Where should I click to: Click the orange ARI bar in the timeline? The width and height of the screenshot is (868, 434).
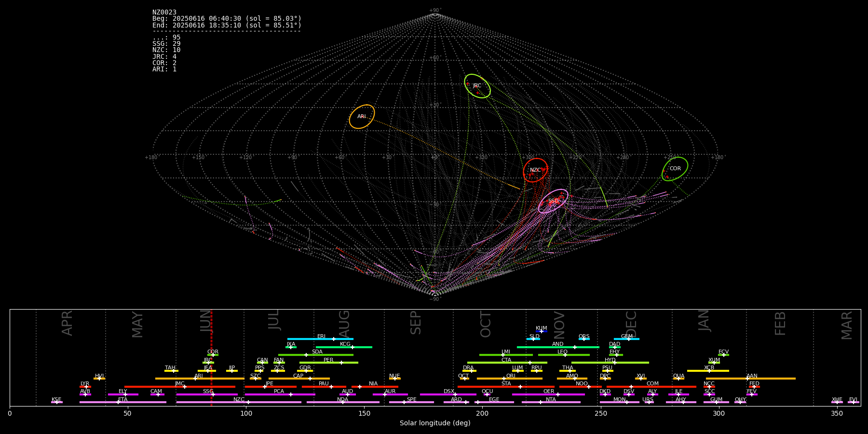coord(200,379)
